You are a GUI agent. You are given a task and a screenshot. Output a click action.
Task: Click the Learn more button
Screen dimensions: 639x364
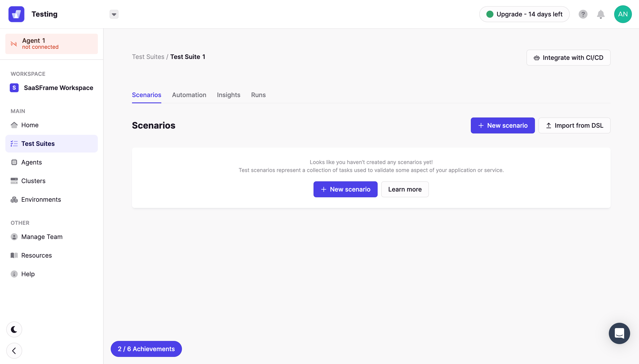(405, 189)
